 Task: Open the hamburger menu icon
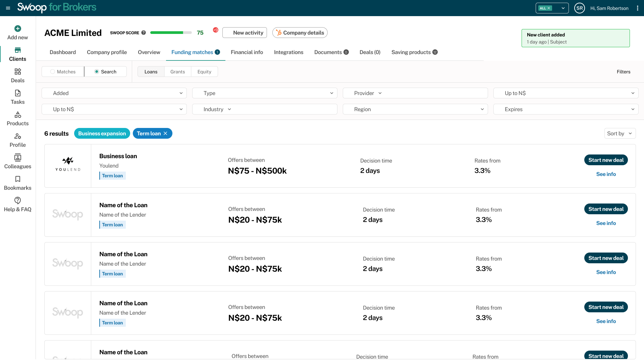pyautogui.click(x=8, y=8)
